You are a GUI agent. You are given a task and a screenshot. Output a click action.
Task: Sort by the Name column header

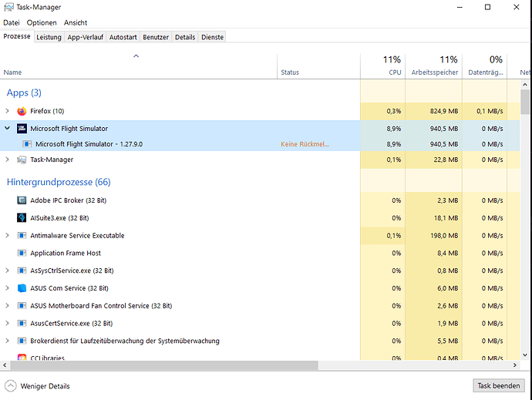[139, 66]
